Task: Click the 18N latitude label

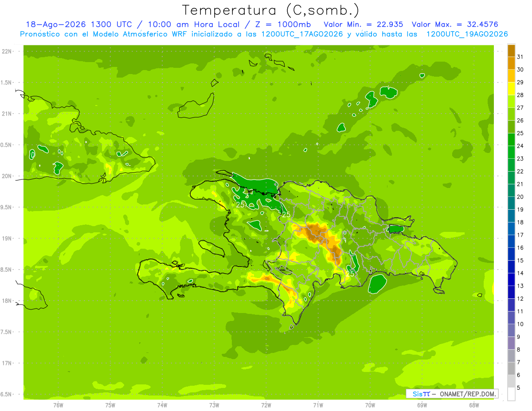Action: pyautogui.click(x=7, y=301)
